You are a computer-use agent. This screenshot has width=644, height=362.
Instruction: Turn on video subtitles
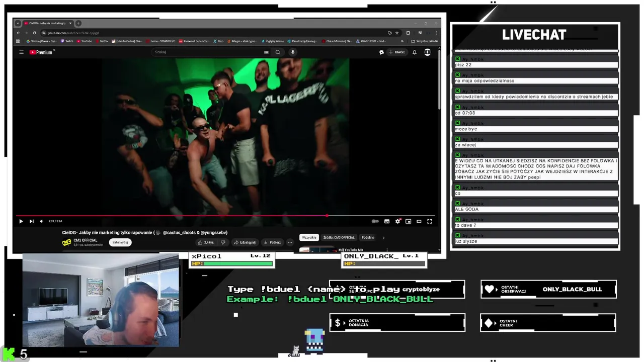(387, 221)
